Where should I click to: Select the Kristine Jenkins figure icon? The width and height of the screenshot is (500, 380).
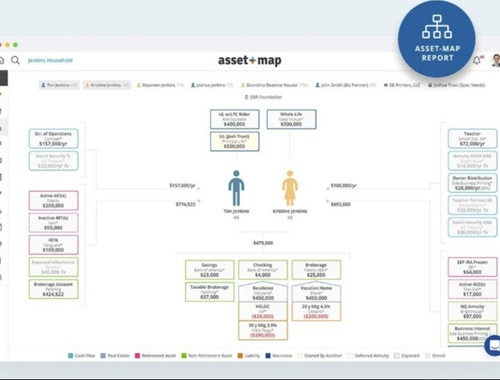pos(290,188)
